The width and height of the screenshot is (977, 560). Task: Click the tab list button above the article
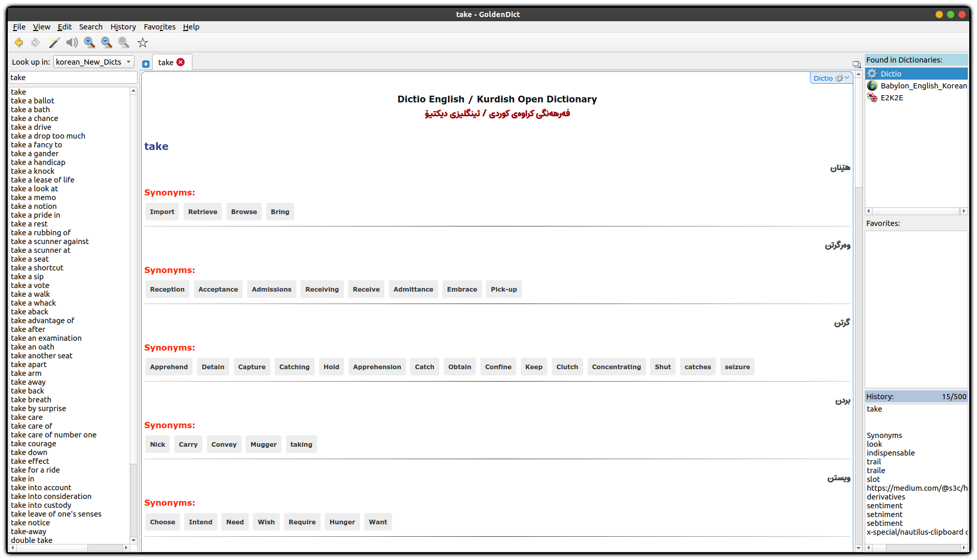tap(856, 64)
